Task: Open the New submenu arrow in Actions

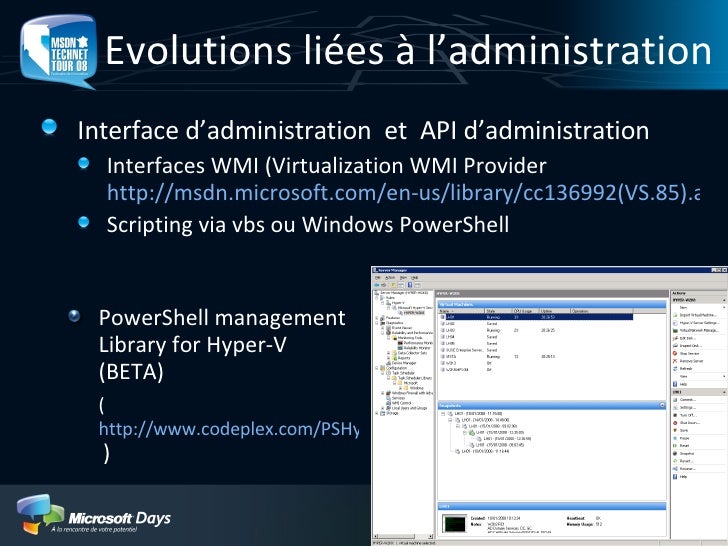Action: (724, 307)
